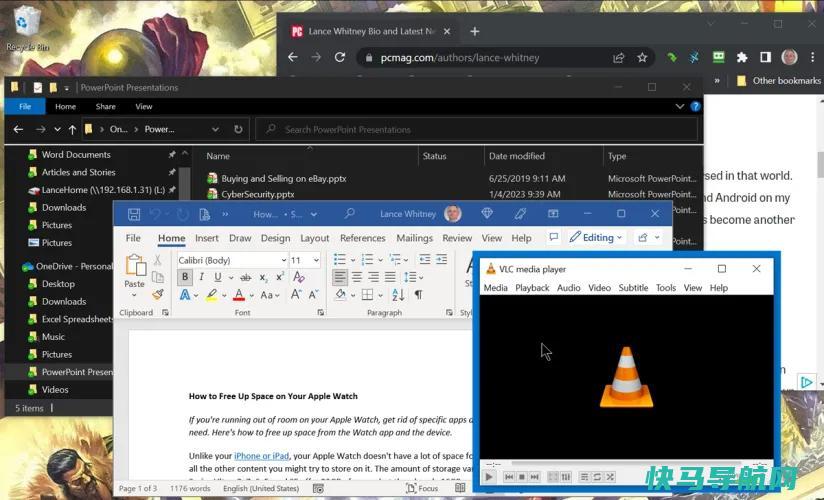
Task: Justify paragraph text in Word
Action: 390,277
